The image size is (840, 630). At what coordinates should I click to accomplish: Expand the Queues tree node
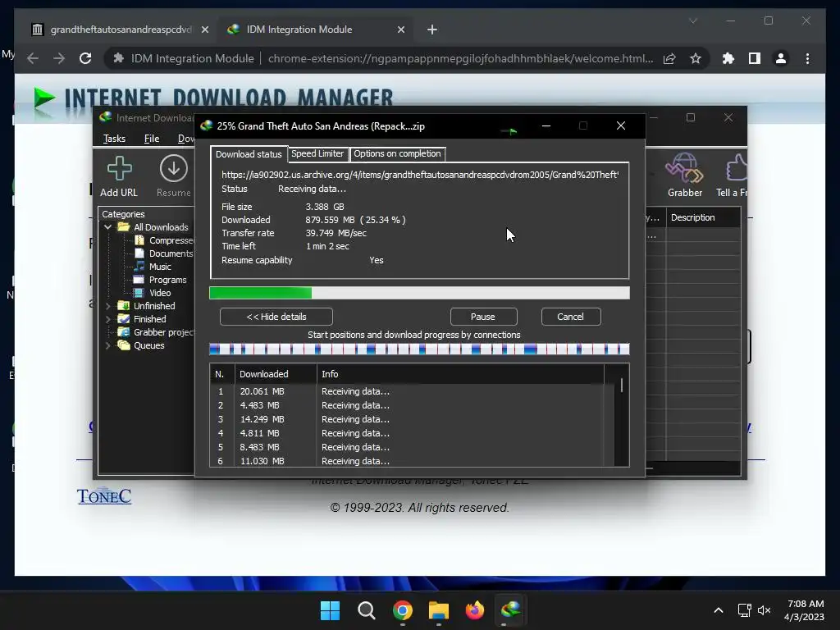(107, 345)
